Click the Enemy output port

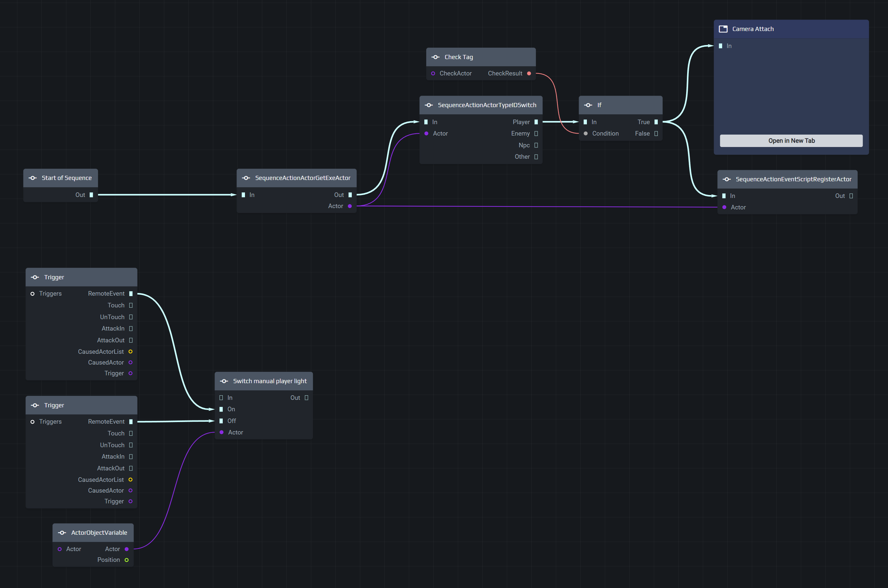[x=536, y=134]
